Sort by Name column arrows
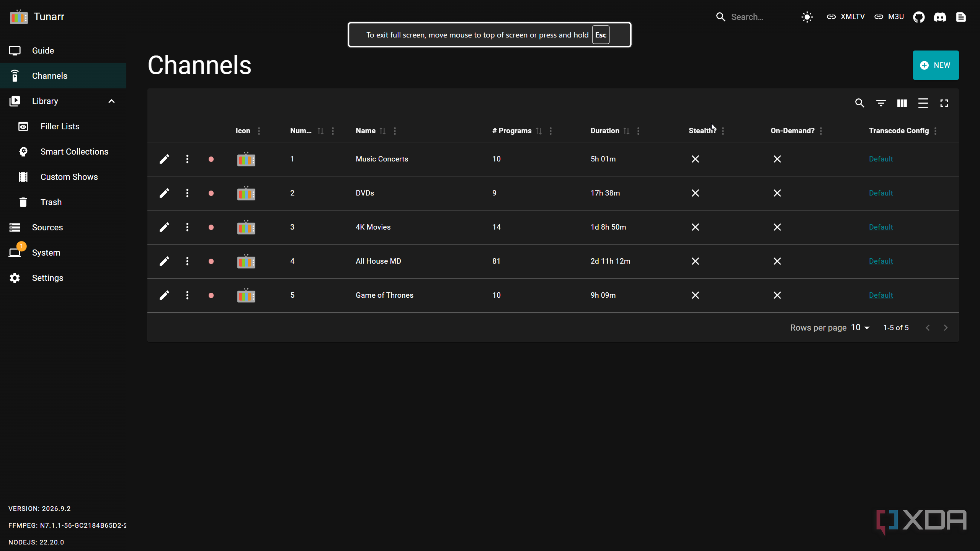Screen dimensions: 980x551 click(x=382, y=131)
